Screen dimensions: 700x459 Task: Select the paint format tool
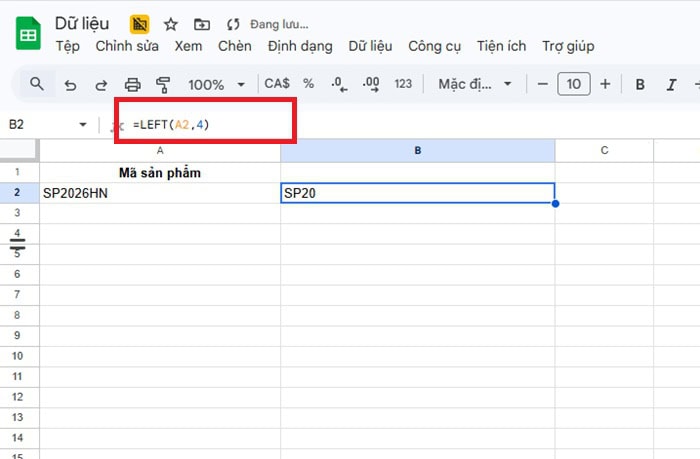pyautogui.click(x=163, y=84)
